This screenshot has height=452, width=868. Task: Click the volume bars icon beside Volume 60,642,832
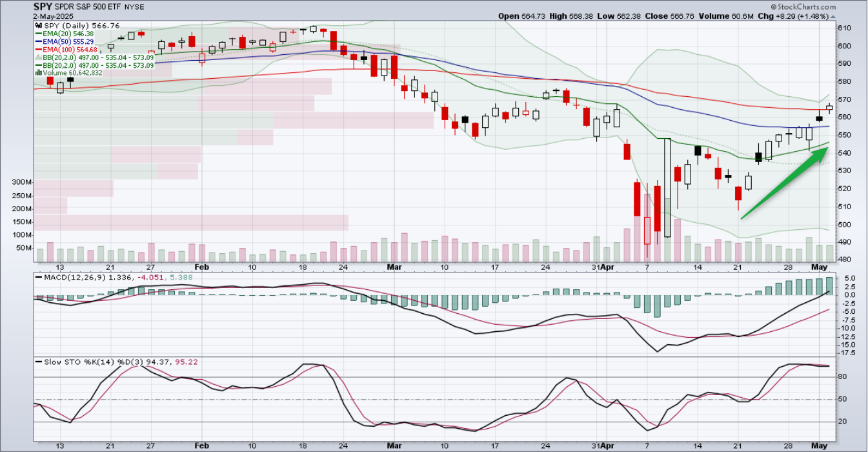coord(37,73)
